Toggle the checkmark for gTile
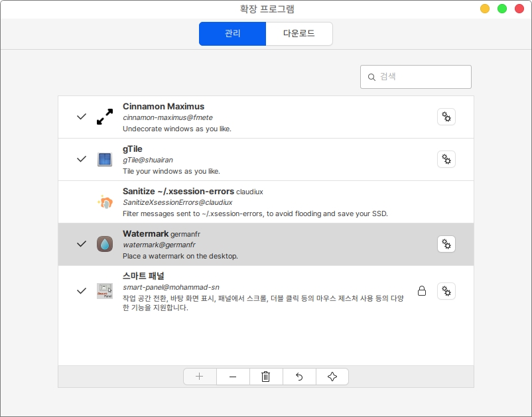 click(82, 159)
